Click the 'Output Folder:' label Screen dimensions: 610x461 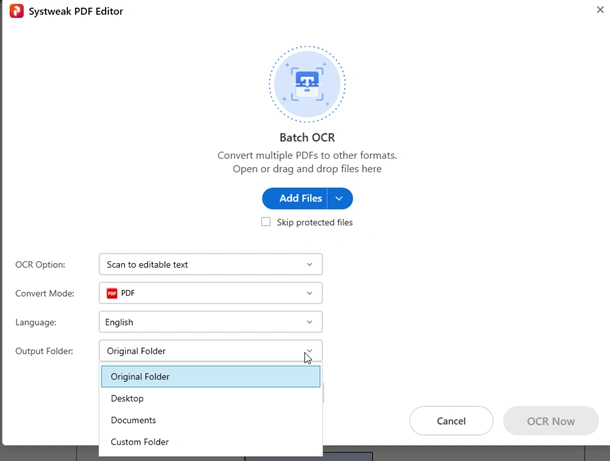pos(44,351)
